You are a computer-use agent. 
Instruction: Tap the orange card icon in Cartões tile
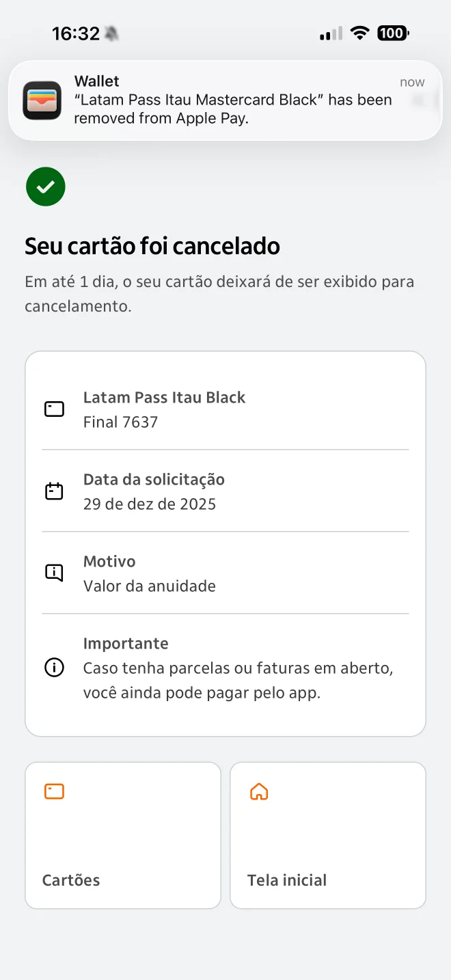click(x=54, y=791)
